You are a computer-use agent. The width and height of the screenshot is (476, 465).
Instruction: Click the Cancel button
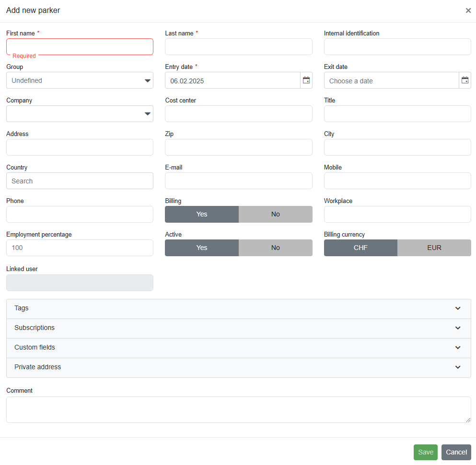[456, 452]
